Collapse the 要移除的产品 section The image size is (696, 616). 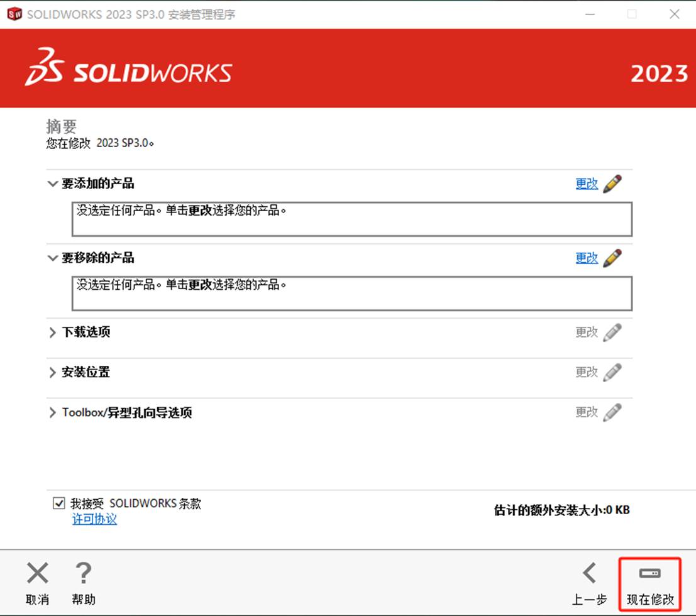(x=52, y=258)
